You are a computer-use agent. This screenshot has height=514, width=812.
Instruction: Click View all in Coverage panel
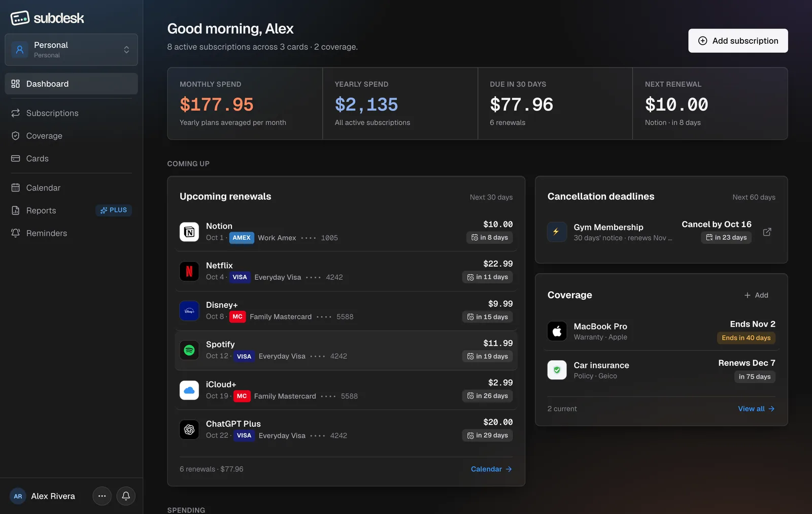(x=756, y=409)
